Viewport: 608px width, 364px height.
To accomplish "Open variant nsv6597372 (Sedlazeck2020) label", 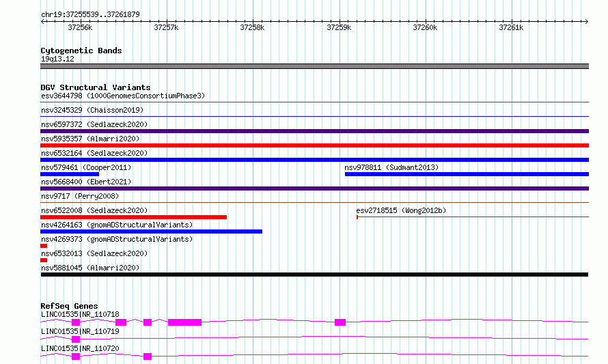I will click(x=94, y=124).
